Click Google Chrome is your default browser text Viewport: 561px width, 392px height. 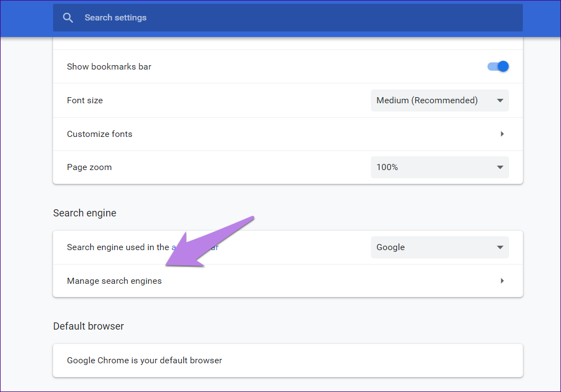click(144, 361)
